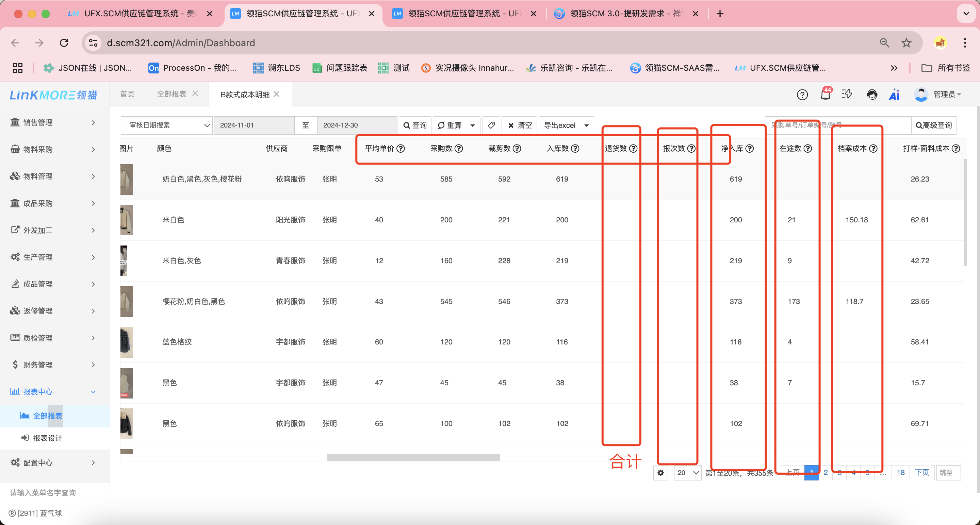
Task: Open the page size 20 dropdown
Action: (687, 473)
